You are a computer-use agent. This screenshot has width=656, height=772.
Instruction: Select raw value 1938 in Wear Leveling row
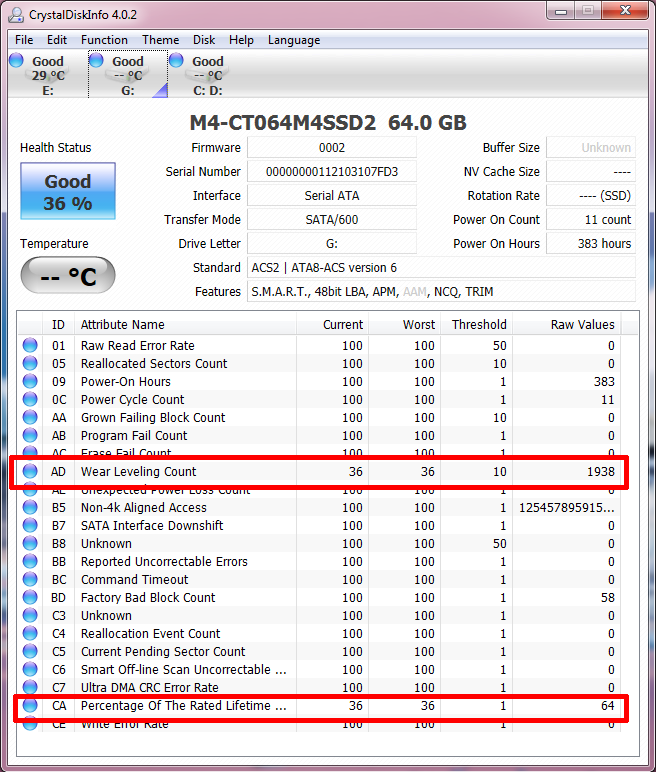click(600, 471)
